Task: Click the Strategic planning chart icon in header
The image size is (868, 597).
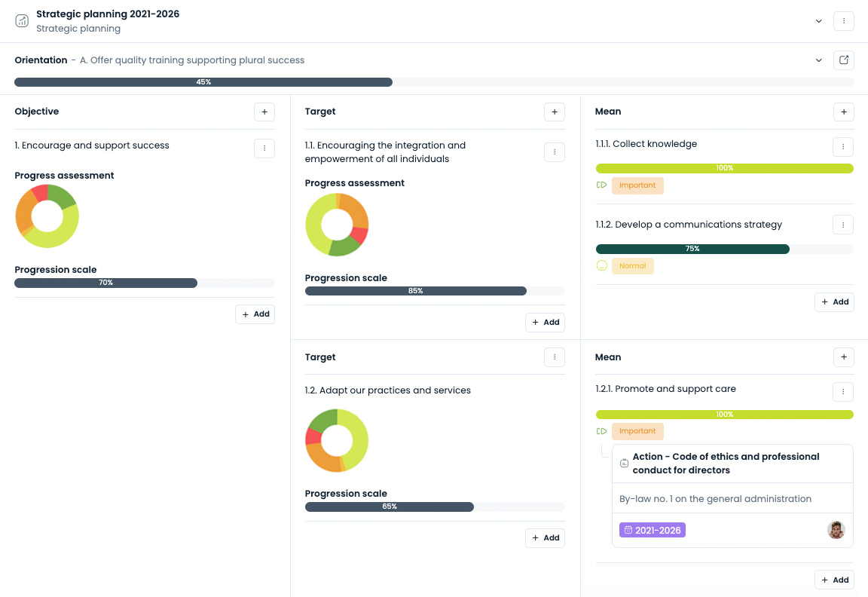Action: [22, 20]
